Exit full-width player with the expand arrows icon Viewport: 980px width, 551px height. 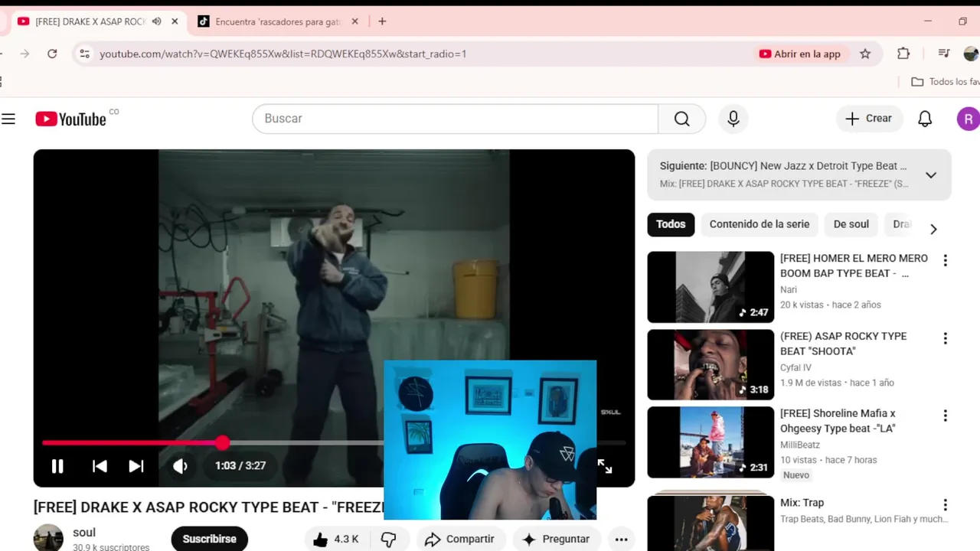click(605, 466)
